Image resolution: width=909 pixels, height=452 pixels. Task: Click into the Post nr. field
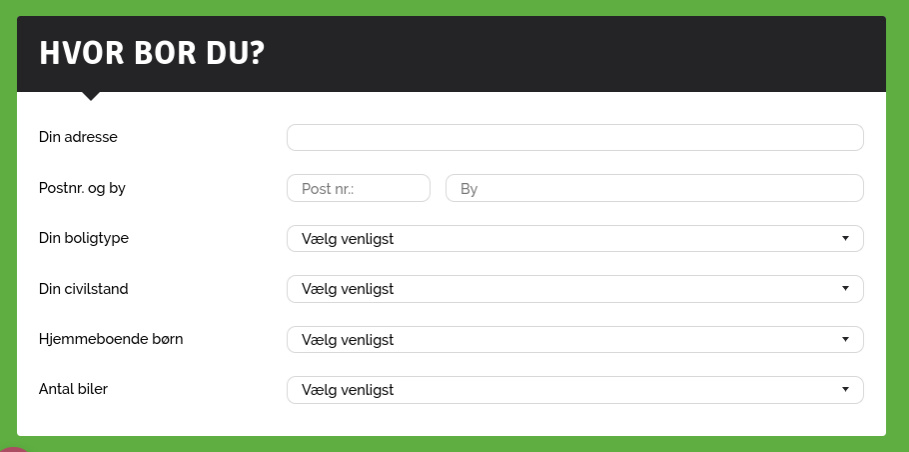tap(358, 188)
